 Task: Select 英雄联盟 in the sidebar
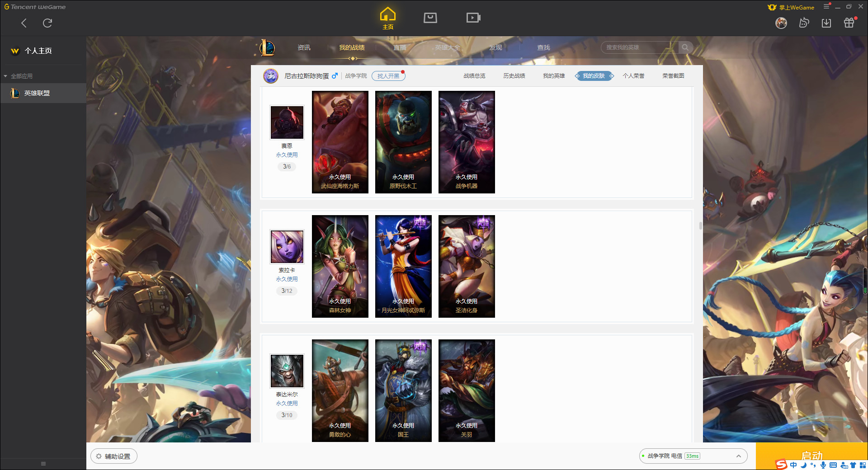(x=43, y=93)
